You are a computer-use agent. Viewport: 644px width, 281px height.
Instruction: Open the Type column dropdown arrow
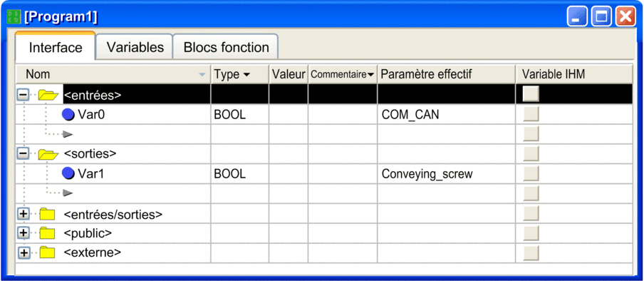pyautogui.click(x=246, y=75)
